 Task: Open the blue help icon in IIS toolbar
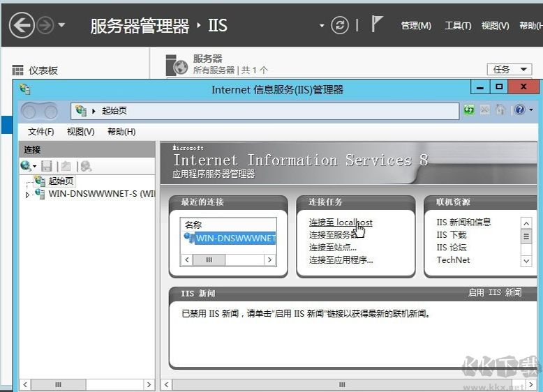(520, 110)
